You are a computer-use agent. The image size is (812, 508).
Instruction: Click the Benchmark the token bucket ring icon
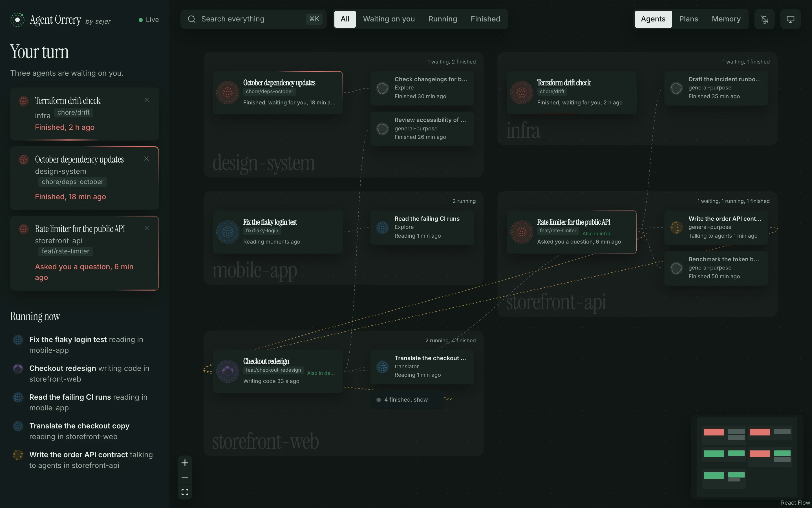[676, 268]
